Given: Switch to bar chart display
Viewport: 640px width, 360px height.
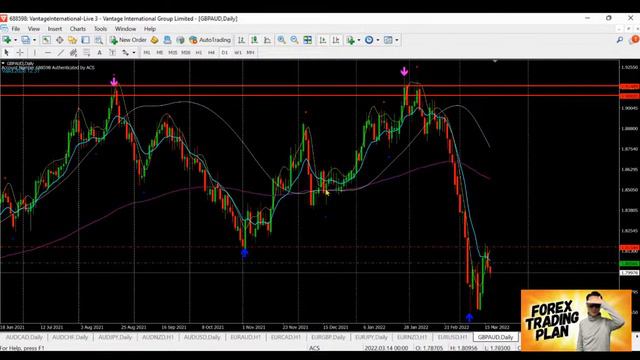Looking at the screenshot, I should click(242, 40).
